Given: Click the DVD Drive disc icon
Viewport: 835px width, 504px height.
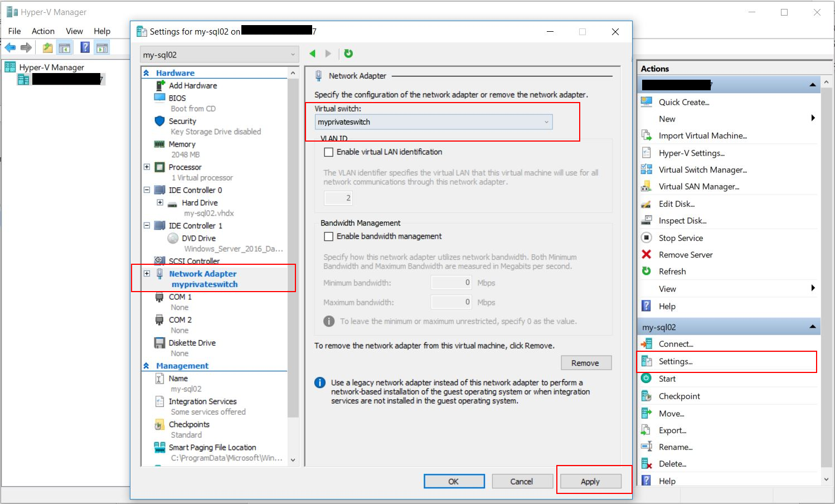Looking at the screenshot, I should click(x=173, y=238).
